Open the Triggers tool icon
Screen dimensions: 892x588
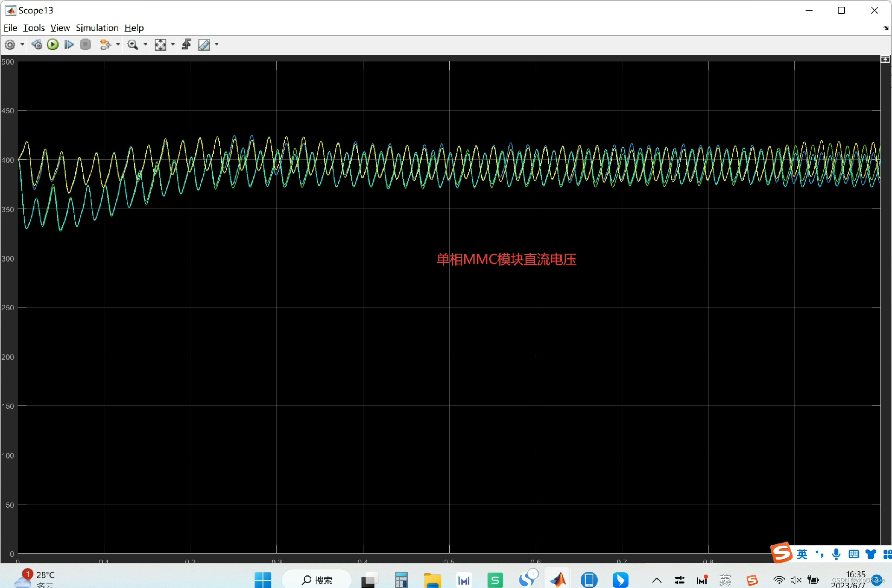pyautogui.click(x=186, y=45)
